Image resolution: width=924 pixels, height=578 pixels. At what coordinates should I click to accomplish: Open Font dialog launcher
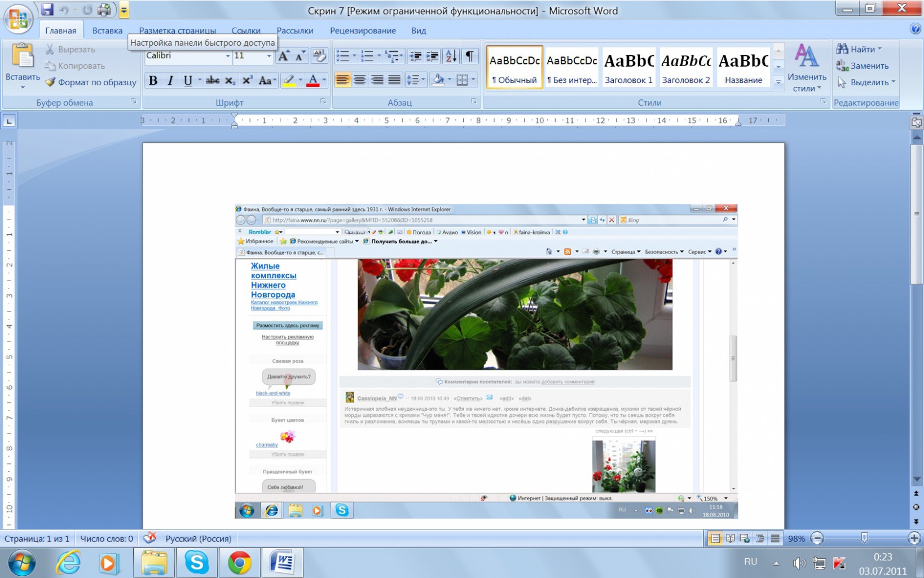click(323, 102)
